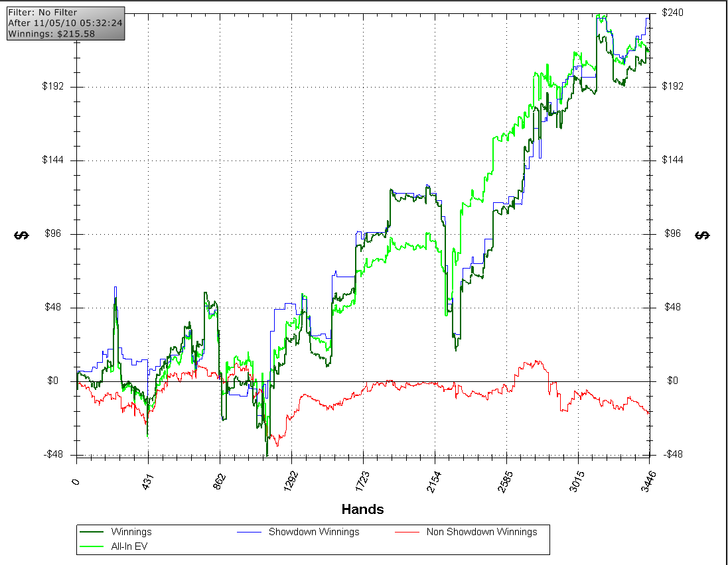The width and height of the screenshot is (728, 565).
Task: Click the light green All-In EV swatch
Action: [92, 546]
